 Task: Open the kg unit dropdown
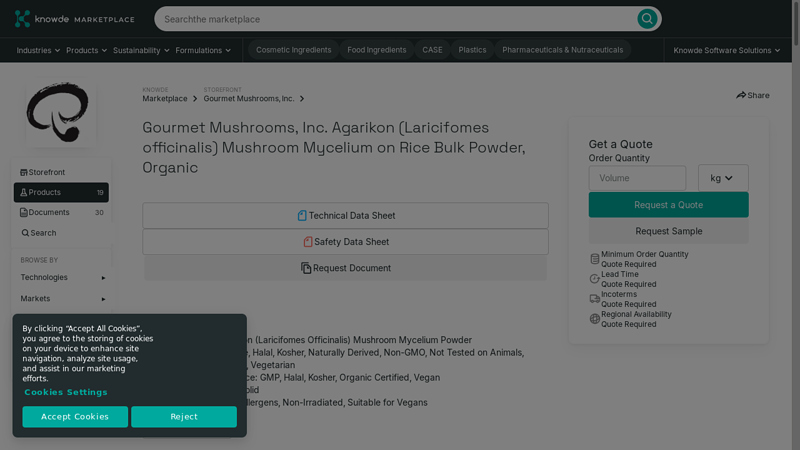pyautogui.click(x=722, y=178)
